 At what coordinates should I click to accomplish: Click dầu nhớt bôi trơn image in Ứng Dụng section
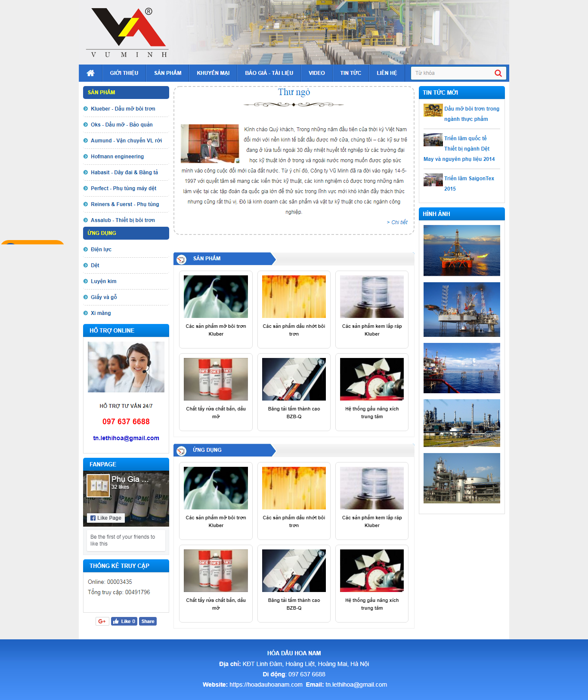[294, 488]
